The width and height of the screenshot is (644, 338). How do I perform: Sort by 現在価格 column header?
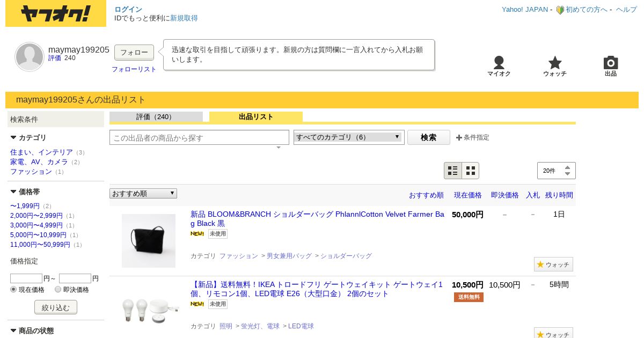coord(468,195)
